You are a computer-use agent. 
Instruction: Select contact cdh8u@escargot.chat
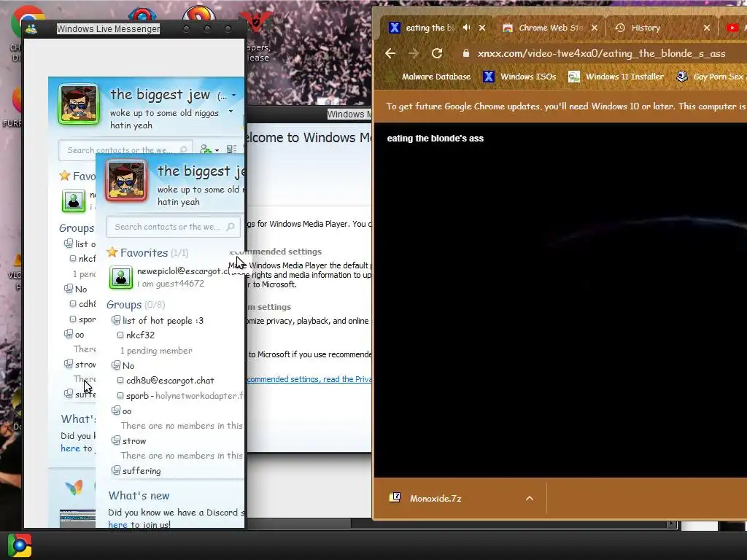point(170,381)
